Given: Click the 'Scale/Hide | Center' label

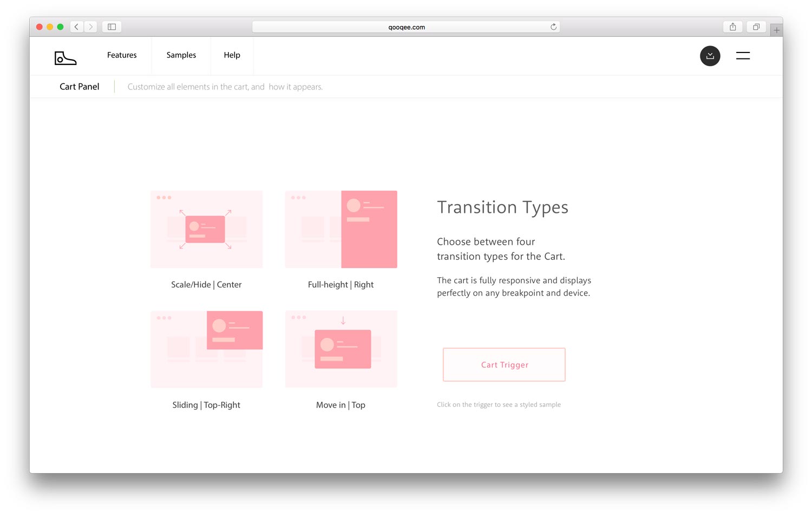Looking at the screenshot, I should point(206,285).
